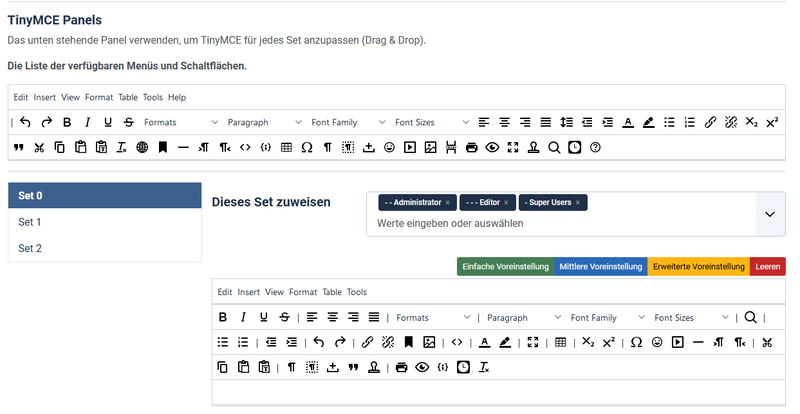
Task: Click the scissors cut icon in the Set 0 toolbar
Action: pyautogui.click(x=766, y=342)
